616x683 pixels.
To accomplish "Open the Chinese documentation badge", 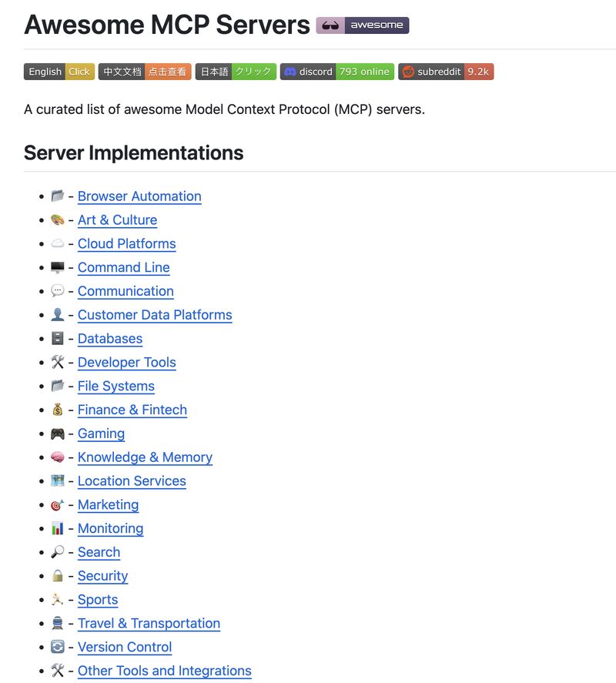I will (144, 72).
